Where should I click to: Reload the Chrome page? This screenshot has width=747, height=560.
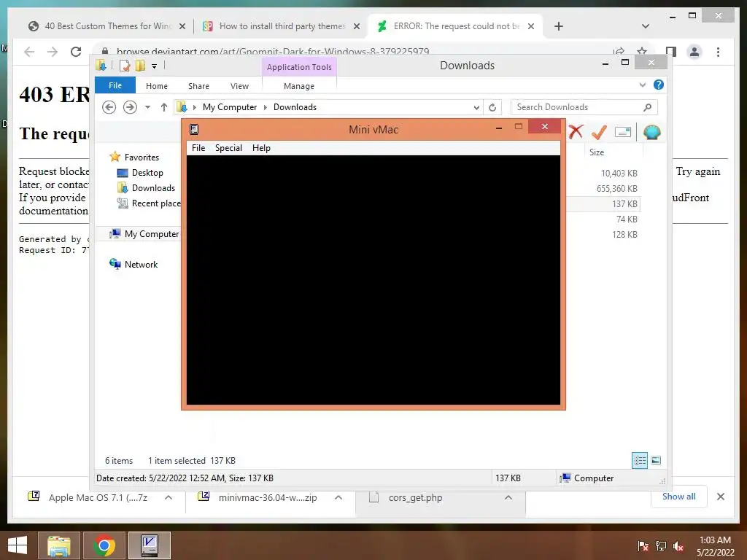pyautogui.click(x=76, y=52)
